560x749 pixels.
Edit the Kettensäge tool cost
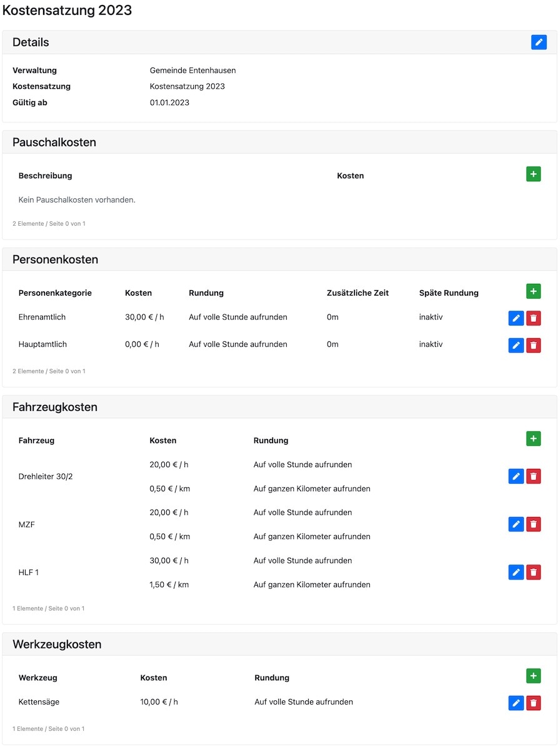[x=516, y=703]
